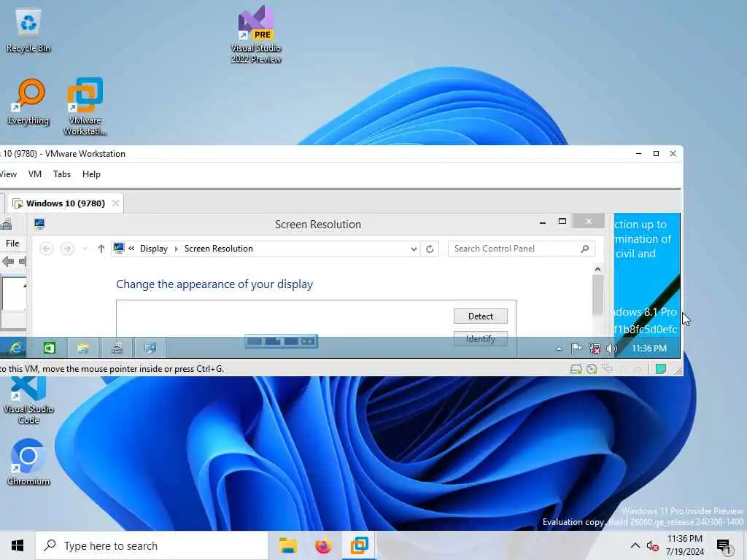Open the network tool in guest taskbar
The image size is (747, 560).
coord(117,348)
